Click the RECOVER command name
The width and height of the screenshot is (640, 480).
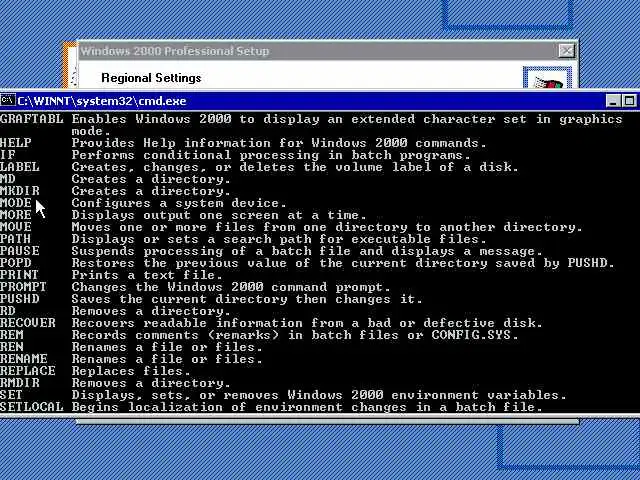(x=28, y=323)
